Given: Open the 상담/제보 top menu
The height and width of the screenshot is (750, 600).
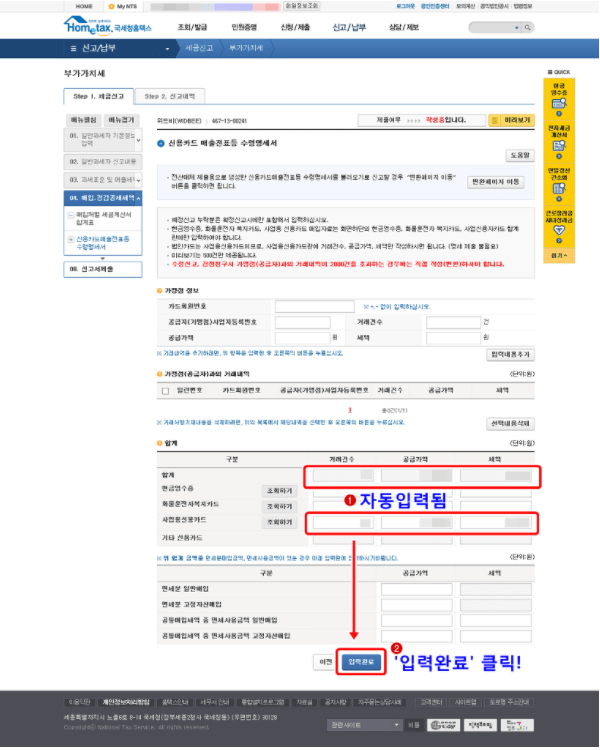Looking at the screenshot, I should 404,27.
